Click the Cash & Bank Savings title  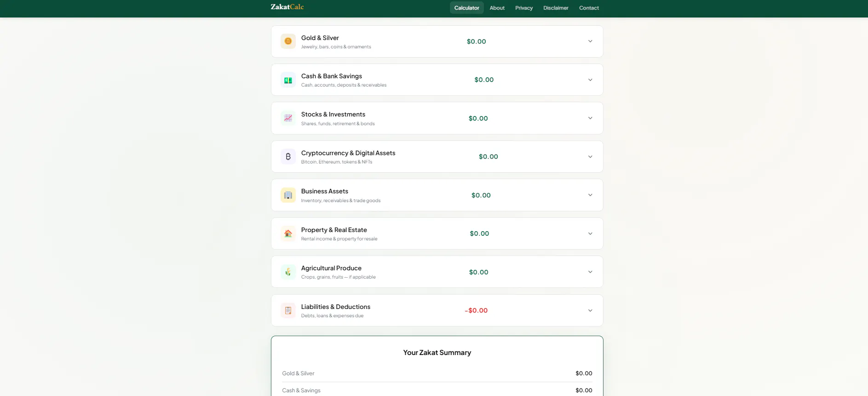(332, 76)
